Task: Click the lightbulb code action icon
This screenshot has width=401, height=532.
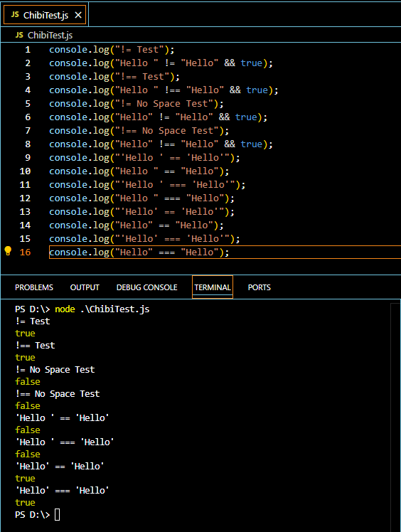Action: (x=8, y=251)
